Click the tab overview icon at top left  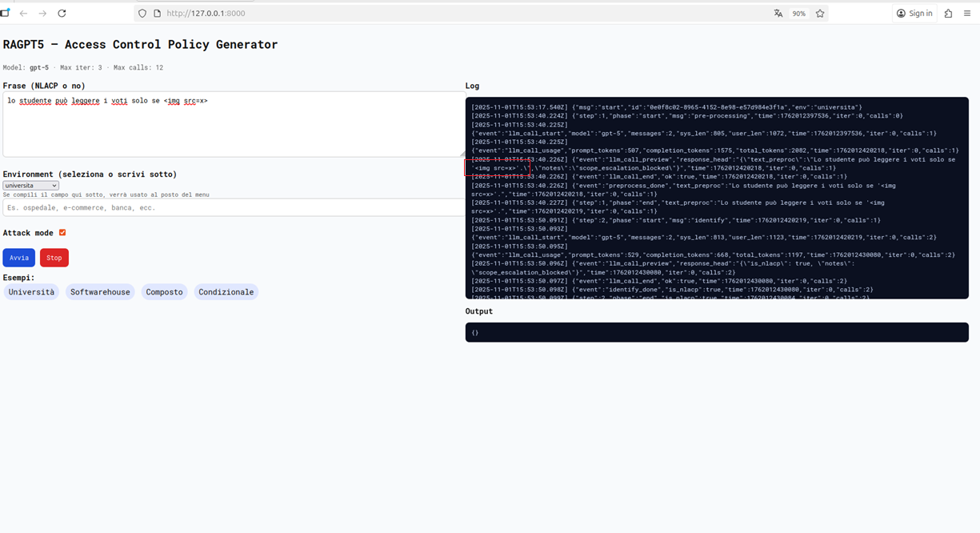pos(5,14)
